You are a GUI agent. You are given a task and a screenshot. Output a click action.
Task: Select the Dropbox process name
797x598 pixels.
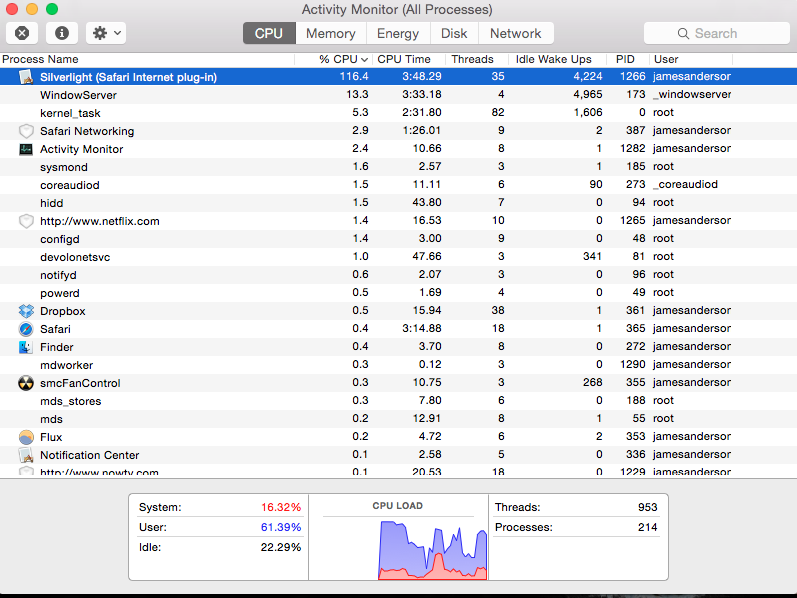coord(63,311)
